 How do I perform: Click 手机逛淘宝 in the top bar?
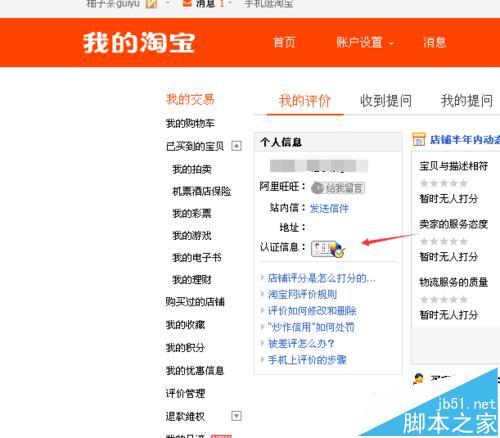(269, 4)
